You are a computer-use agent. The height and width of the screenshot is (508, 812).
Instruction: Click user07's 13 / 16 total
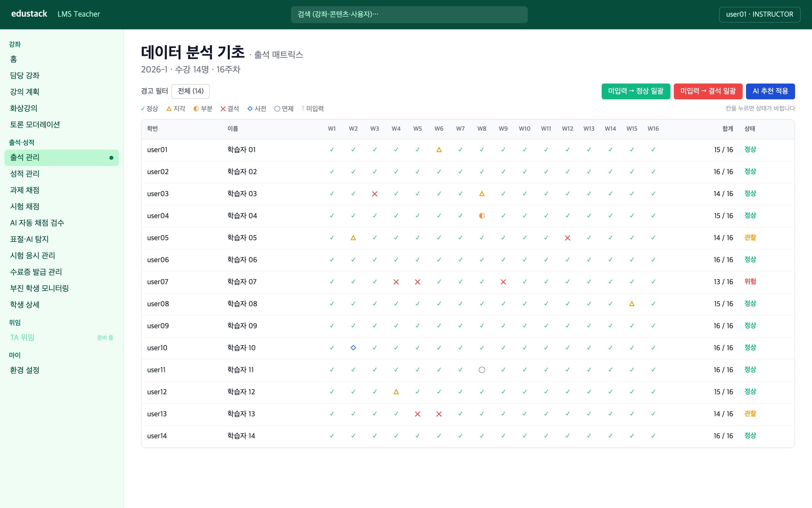723,282
